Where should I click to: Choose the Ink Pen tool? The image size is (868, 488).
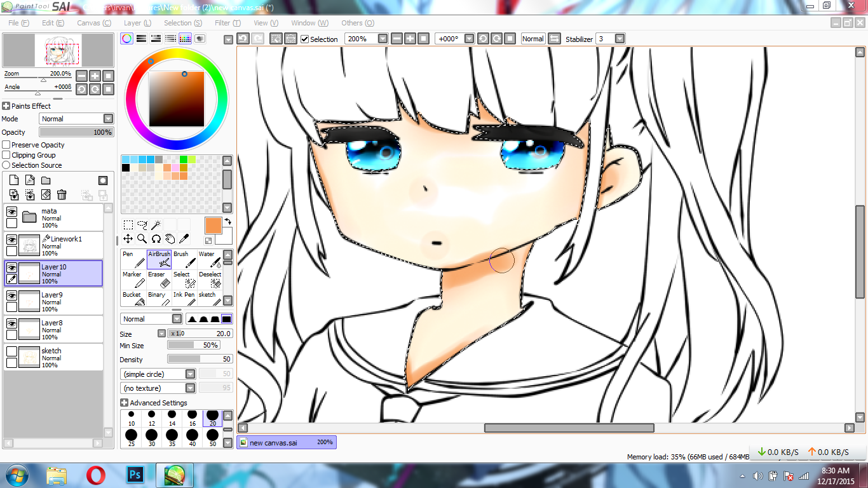point(184,299)
